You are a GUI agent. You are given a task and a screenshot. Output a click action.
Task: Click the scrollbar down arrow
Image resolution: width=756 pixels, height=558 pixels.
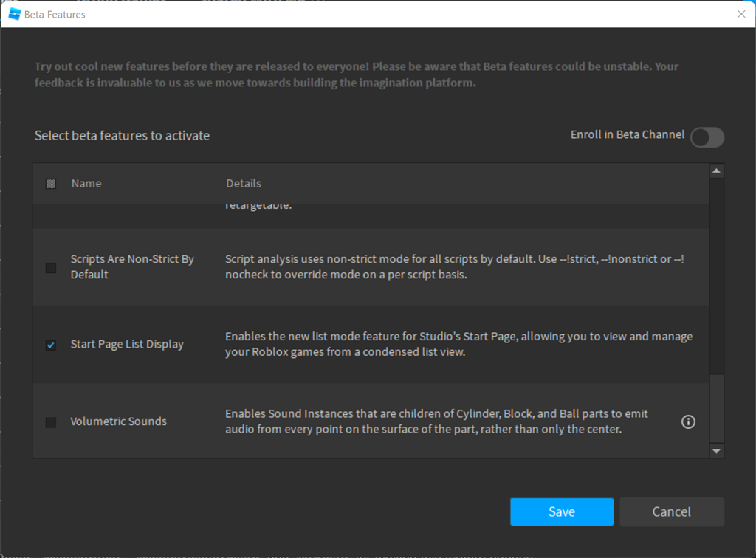tap(716, 450)
